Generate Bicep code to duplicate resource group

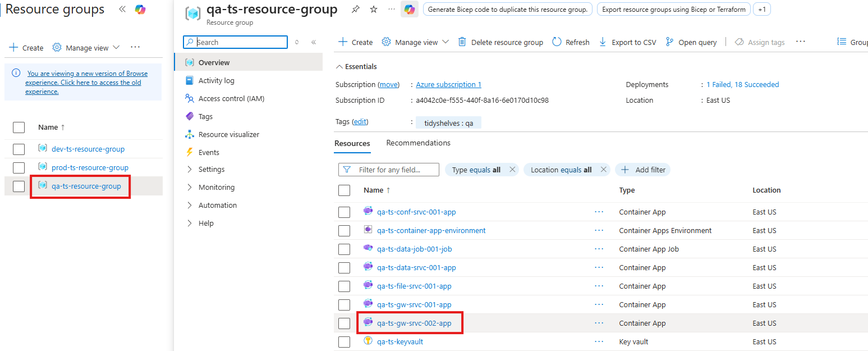[508, 10]
